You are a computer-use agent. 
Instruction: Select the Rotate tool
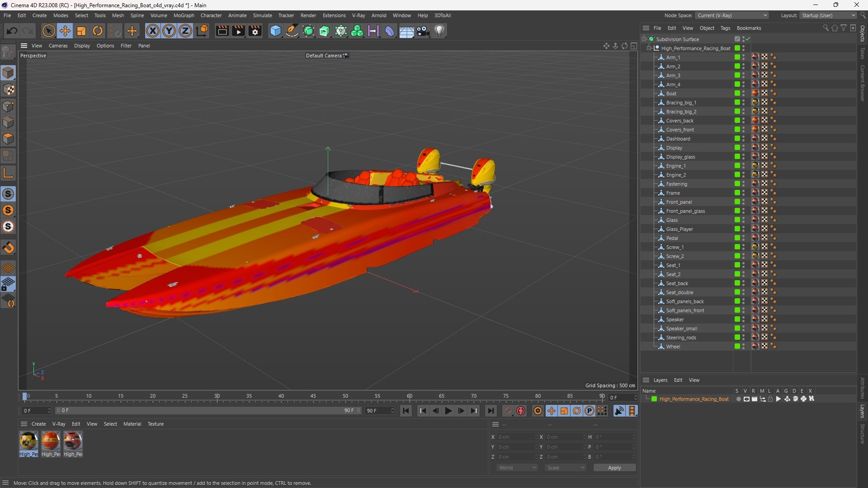tap(98, 31)
